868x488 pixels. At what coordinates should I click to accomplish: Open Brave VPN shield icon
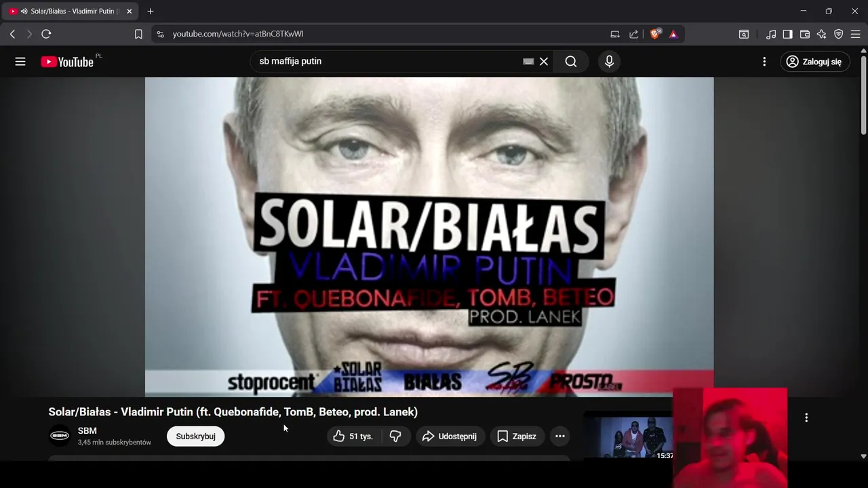(x=839, y=34)
